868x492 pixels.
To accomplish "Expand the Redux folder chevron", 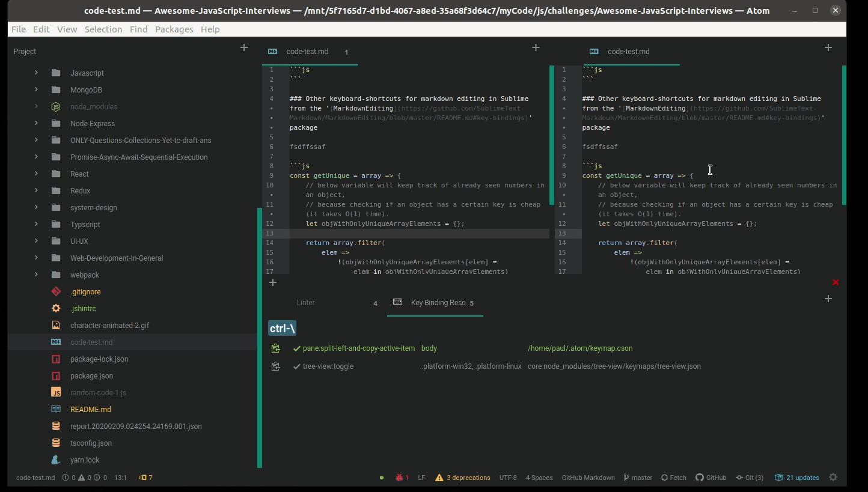I will click(36, 190).
